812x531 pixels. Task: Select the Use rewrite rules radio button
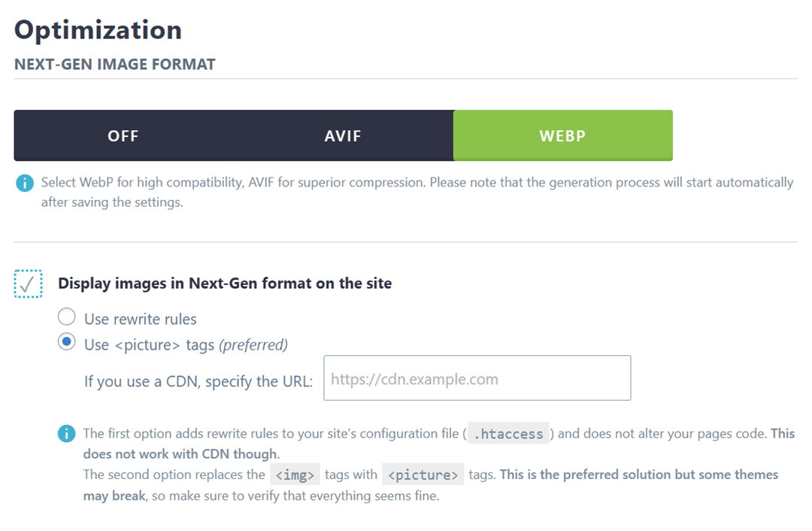(67, 317)
